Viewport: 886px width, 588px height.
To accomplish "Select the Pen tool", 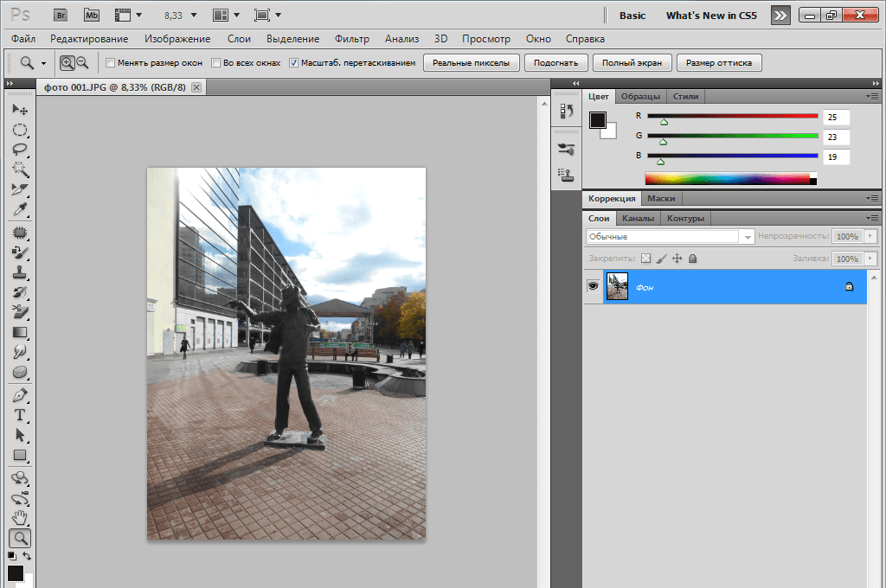I will 19,395.
